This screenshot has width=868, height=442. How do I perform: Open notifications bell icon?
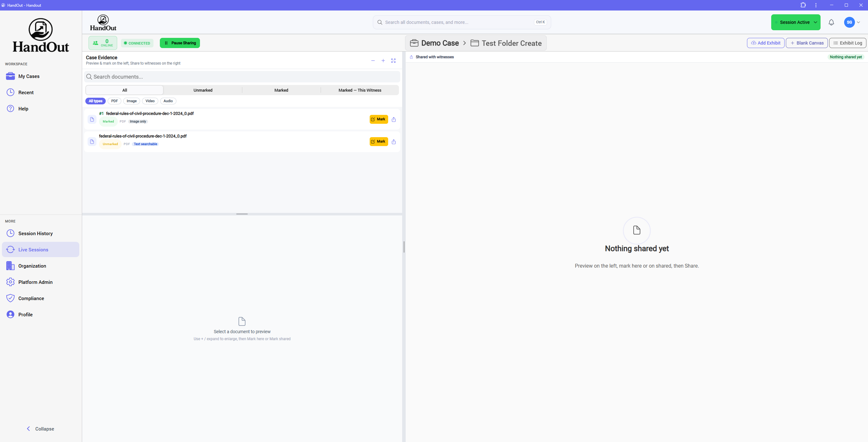pyautogui.click(x=831, y=22)
